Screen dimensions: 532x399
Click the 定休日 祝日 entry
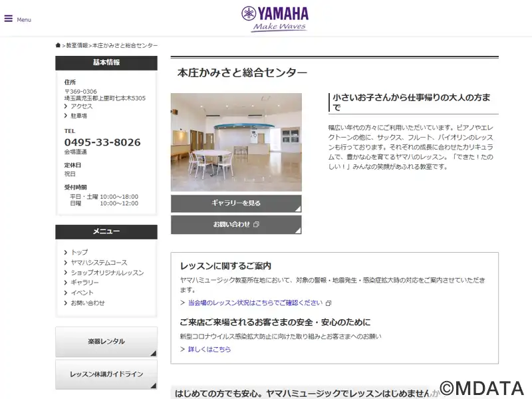click(72, 170)
